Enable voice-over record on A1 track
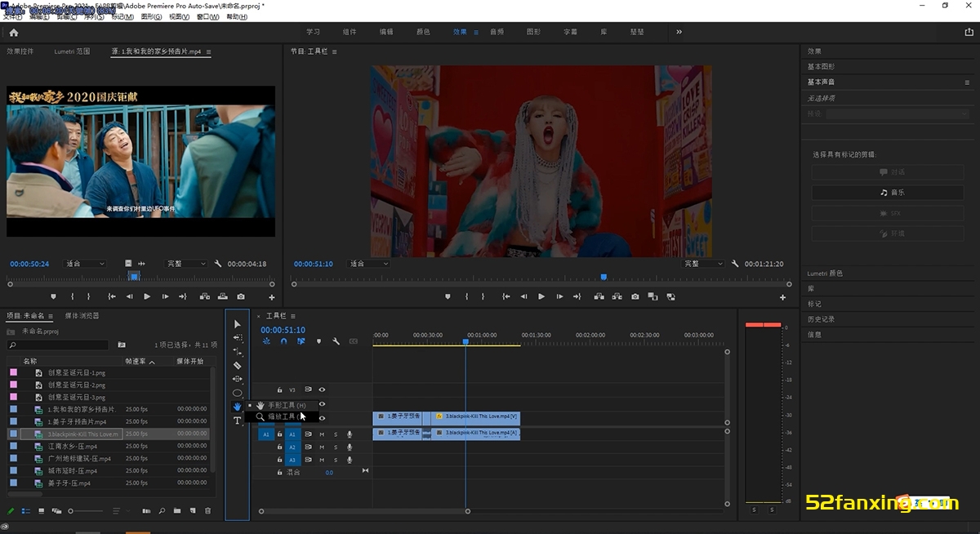The height and width of the screenshot is (534, 980). pos(350,434)
